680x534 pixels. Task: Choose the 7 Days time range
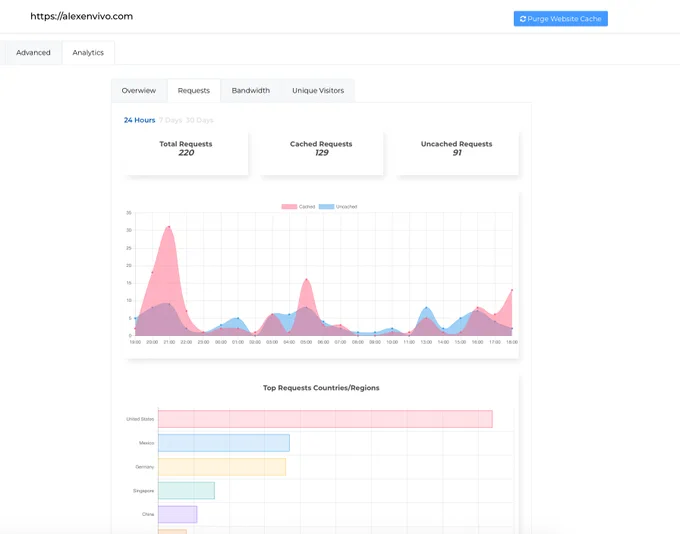(x=170, y=120)
